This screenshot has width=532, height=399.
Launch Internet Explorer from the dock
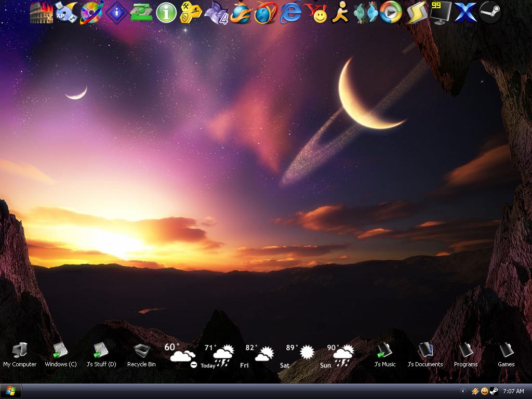[291, 12]
